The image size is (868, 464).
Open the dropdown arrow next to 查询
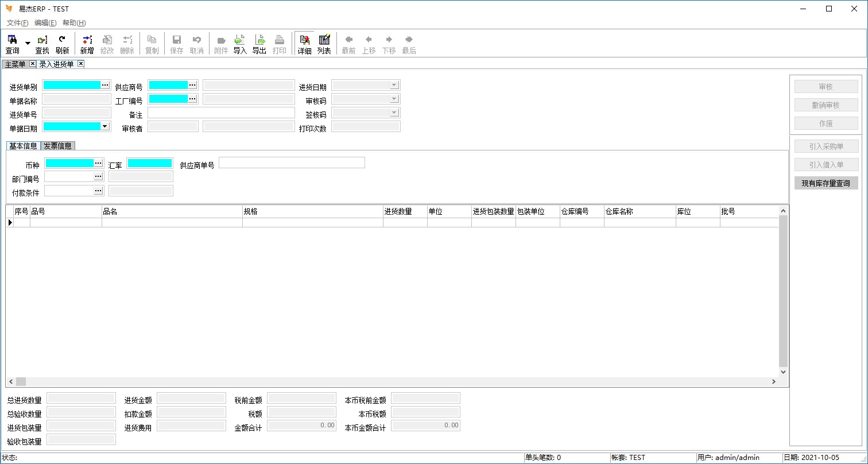[28, 44]
